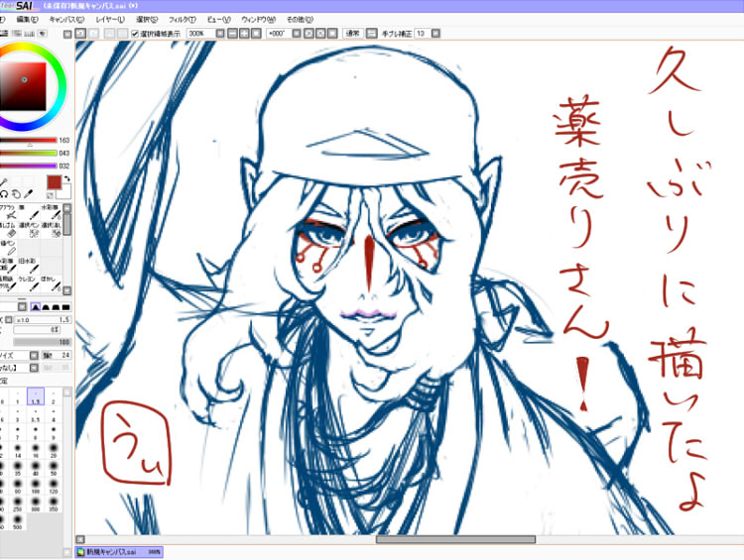
Task: Click the deselect square toolbar button
Action: tap(109, 34)
